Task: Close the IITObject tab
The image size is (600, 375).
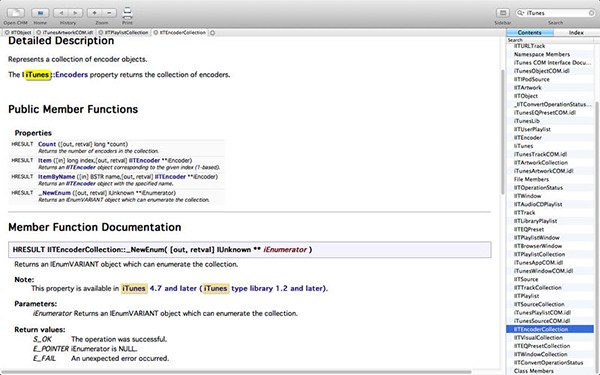Action: 7,33
